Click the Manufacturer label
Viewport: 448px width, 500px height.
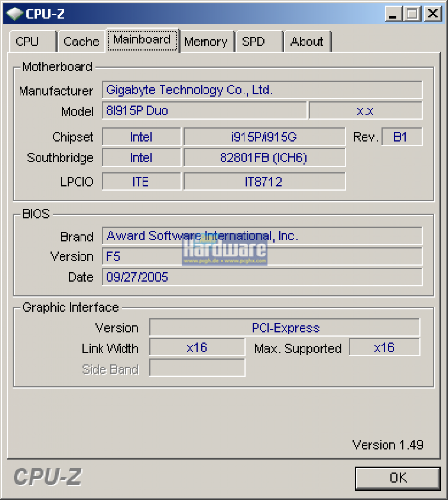click(x=56, y=91)
